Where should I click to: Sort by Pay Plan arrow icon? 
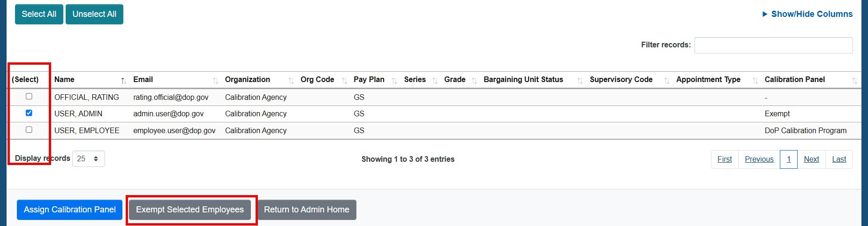pyautogui.click(x=394, y=81)
